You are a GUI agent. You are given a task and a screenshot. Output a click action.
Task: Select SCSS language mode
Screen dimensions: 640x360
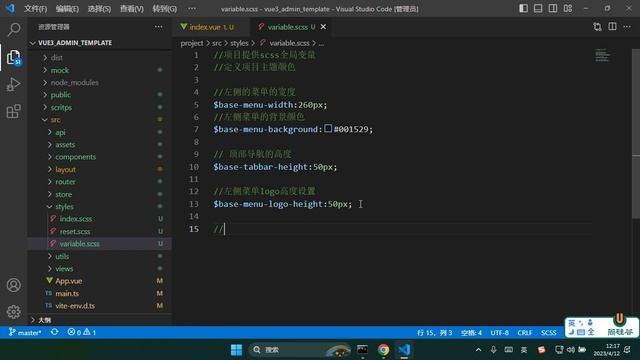tap(549, 333)
